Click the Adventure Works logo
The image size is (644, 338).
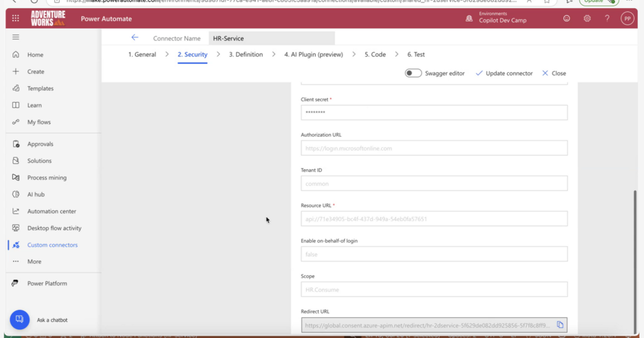[x=48, y=18]
